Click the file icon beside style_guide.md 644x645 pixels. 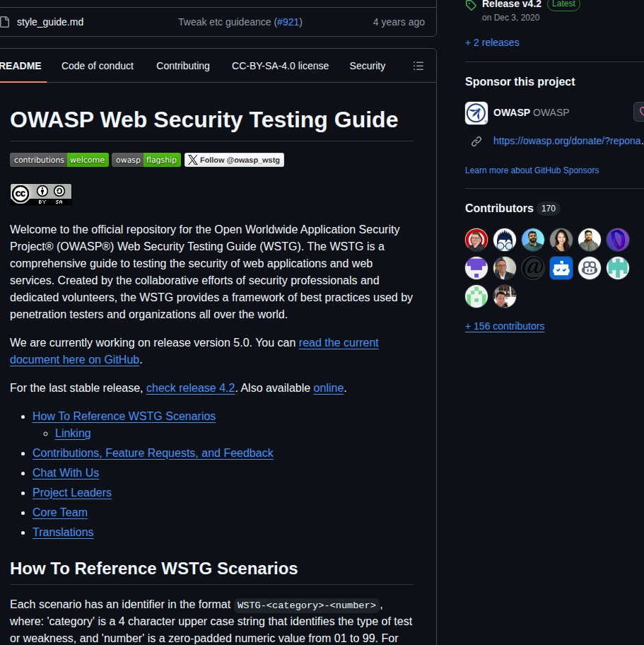click(x=4, y=22)
